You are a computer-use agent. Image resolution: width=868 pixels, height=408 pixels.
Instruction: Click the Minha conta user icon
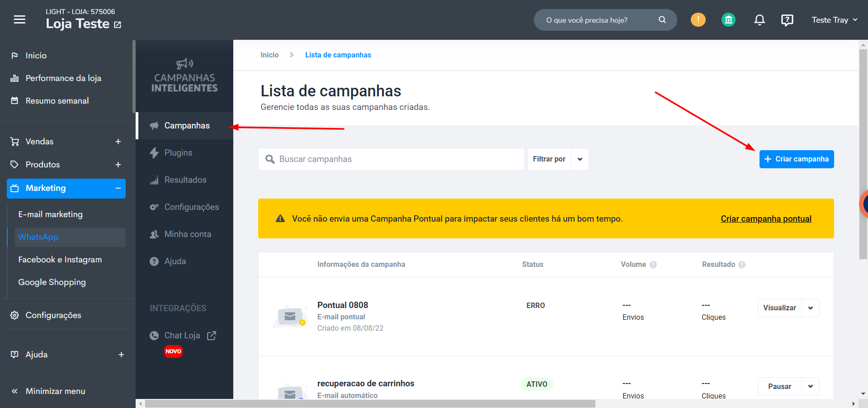click(154, 234)
